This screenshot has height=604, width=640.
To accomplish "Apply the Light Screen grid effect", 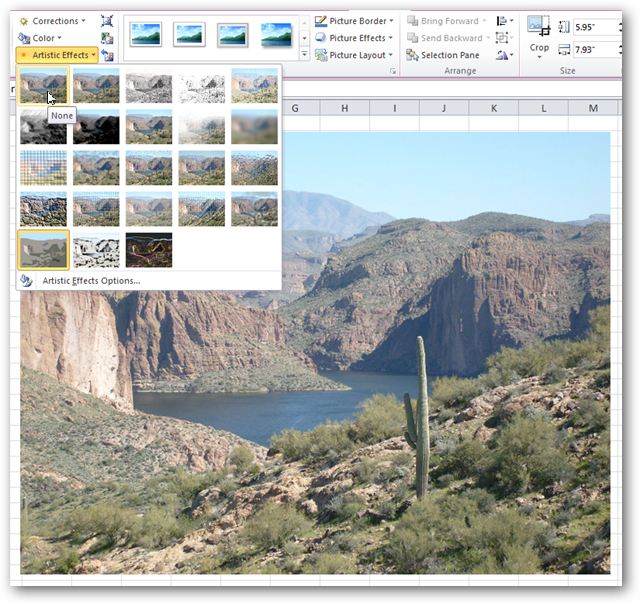I will 43,168.
